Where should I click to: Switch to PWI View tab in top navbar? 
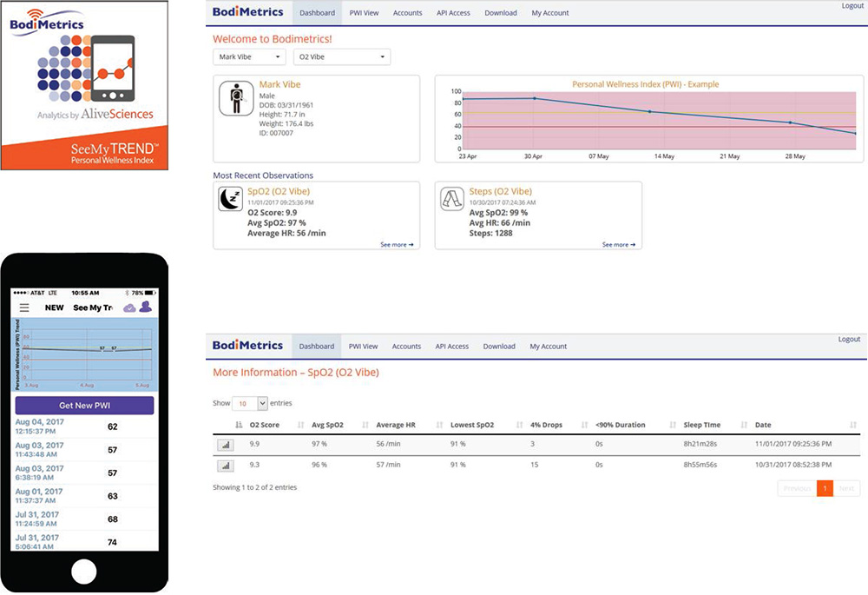362,13
